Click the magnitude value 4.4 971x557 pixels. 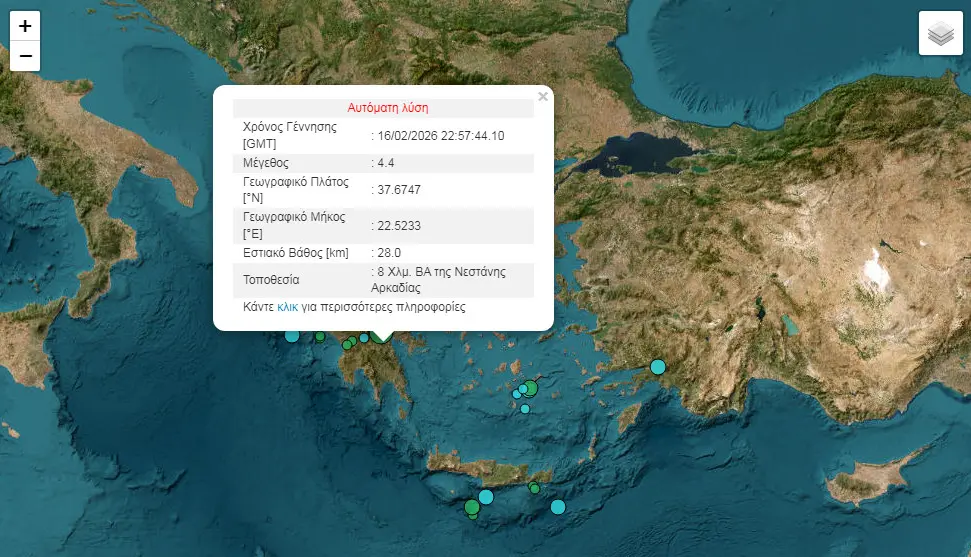click(388, 162)
